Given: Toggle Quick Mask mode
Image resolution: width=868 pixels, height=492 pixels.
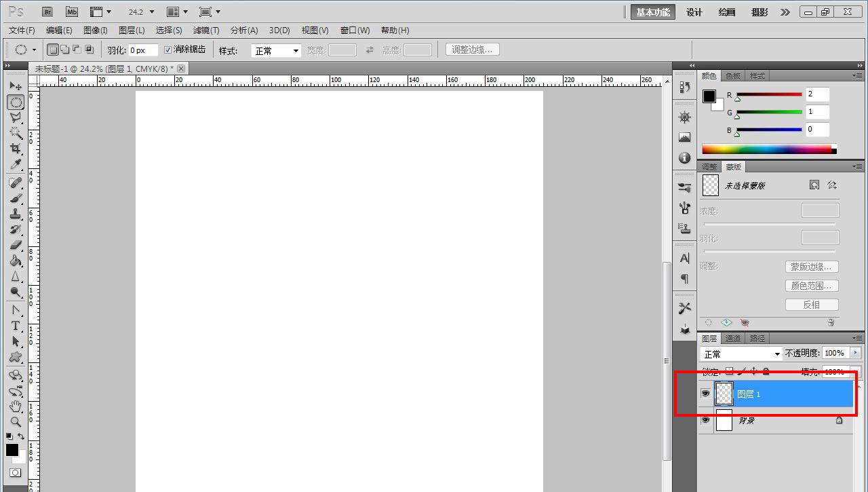Looking at the screenshot, I should click(15, 473).
